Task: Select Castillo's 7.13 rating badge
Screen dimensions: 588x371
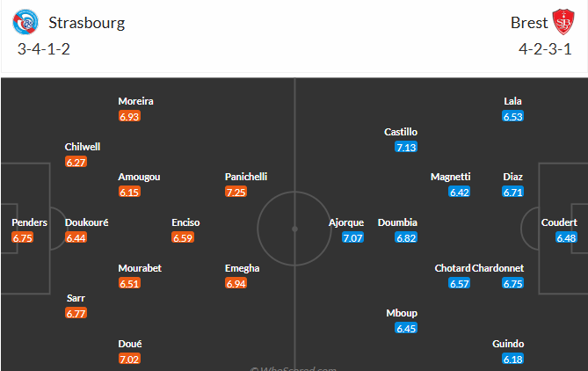Action: (x=406, y=147)
